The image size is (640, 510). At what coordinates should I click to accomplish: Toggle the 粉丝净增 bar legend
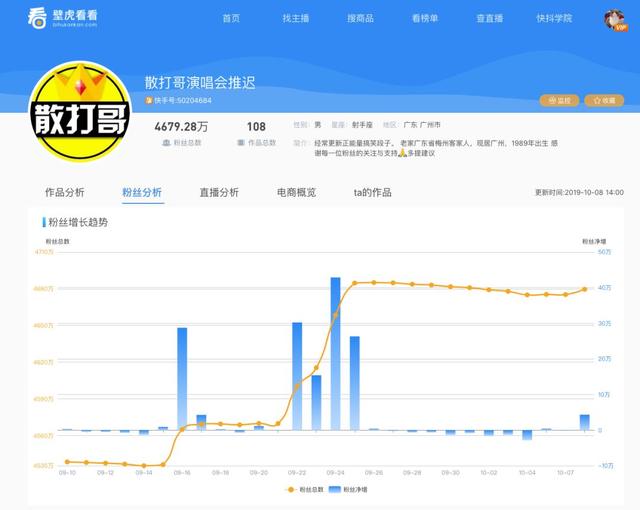[348, 490]
